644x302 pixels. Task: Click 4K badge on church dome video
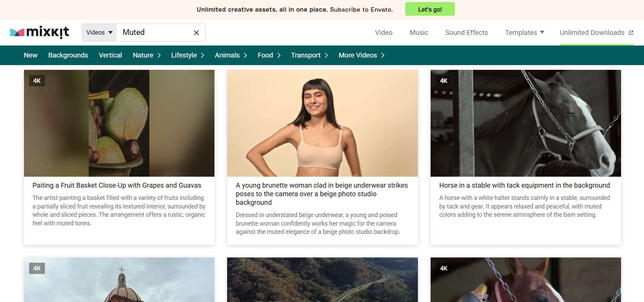point(37,268)
